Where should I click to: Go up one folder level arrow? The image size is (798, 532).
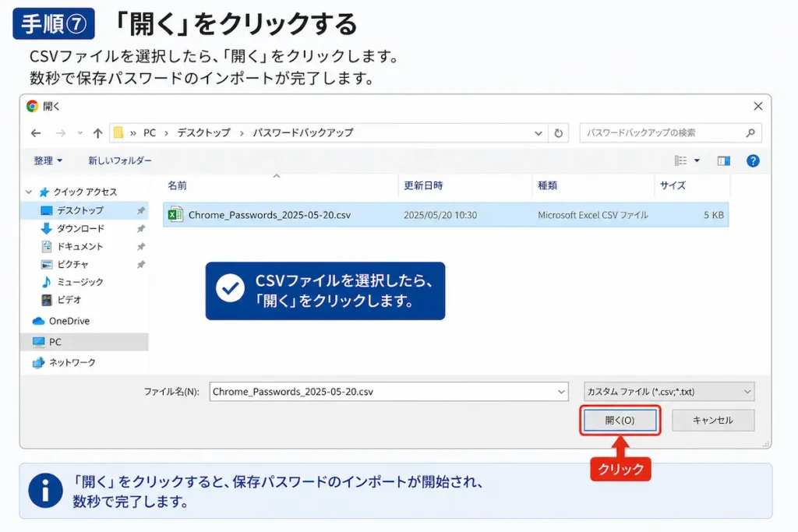point(97,133)
